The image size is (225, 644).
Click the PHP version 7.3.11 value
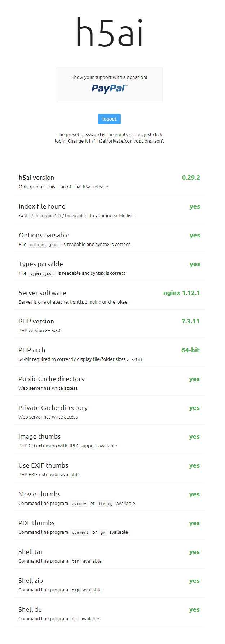[x=190, y=321]
